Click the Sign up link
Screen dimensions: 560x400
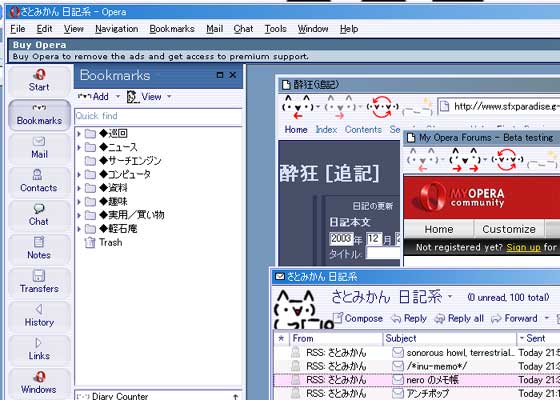click(x=523, y=247)
